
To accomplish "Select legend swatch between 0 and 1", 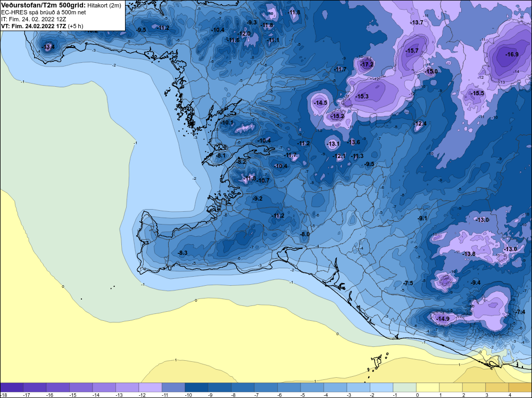I will pos(428,387).
